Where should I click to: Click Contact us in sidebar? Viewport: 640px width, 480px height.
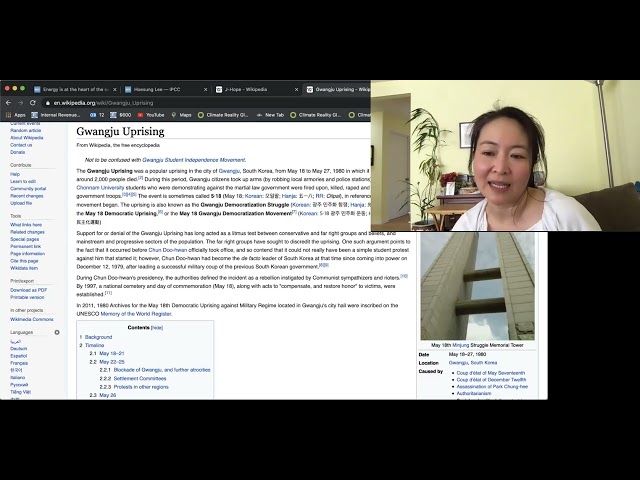[x=21, y=145]
